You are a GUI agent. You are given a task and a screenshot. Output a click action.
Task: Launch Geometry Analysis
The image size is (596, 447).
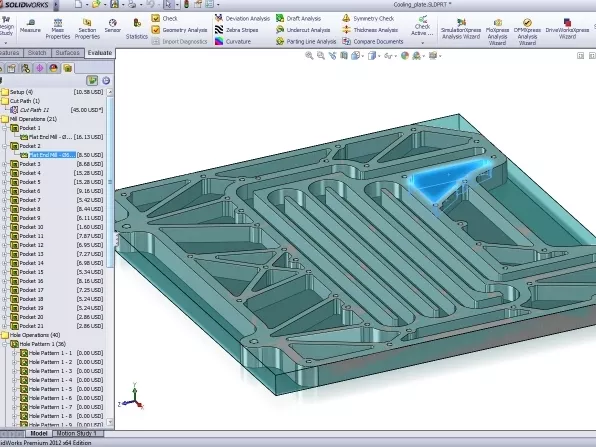click(179, 30)
